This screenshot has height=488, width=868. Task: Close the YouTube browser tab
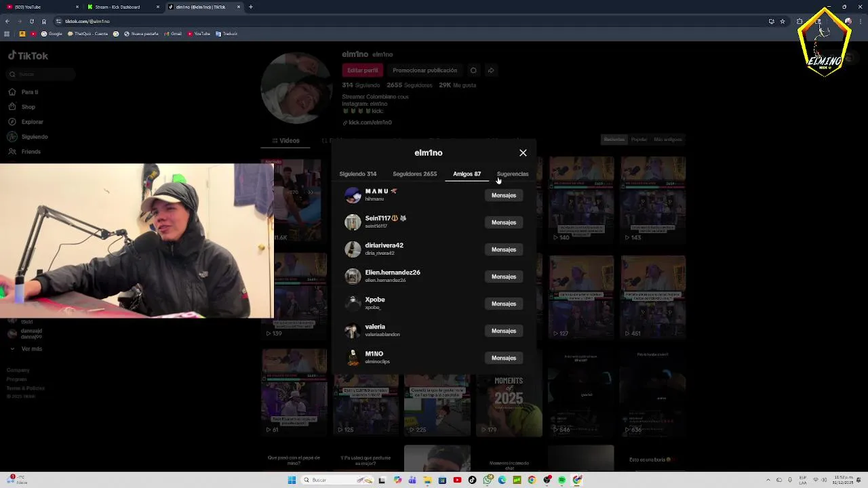(x=77, y=7)
